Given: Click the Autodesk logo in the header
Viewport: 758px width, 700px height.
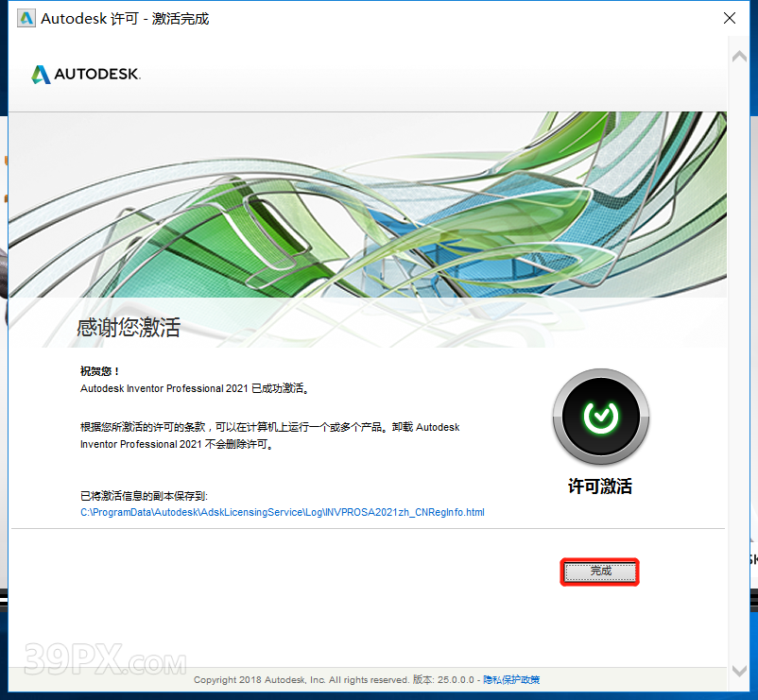Looking at the screenshot, I should 86,74.
